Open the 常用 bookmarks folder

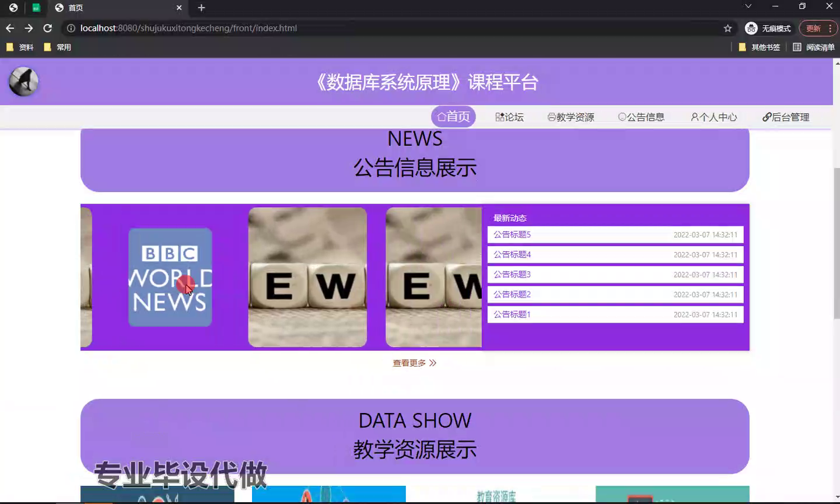pos(58,47)
